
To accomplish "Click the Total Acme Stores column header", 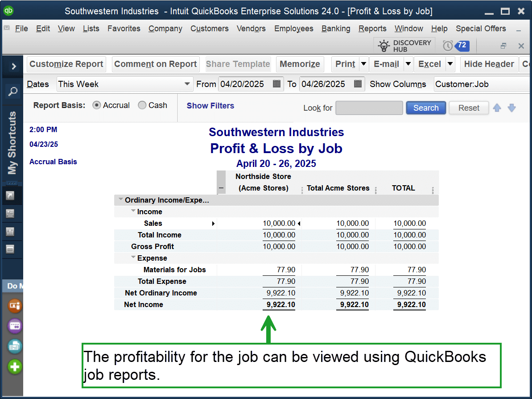I will 338,188.
